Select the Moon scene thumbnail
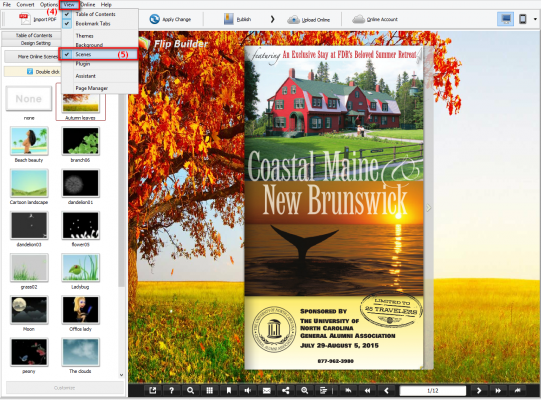541x400 pixels. [x=29, y=310]
